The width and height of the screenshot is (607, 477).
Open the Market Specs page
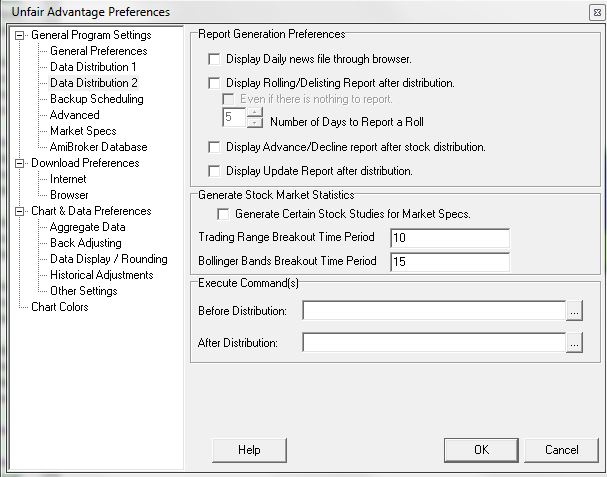(x=83, y=131)
